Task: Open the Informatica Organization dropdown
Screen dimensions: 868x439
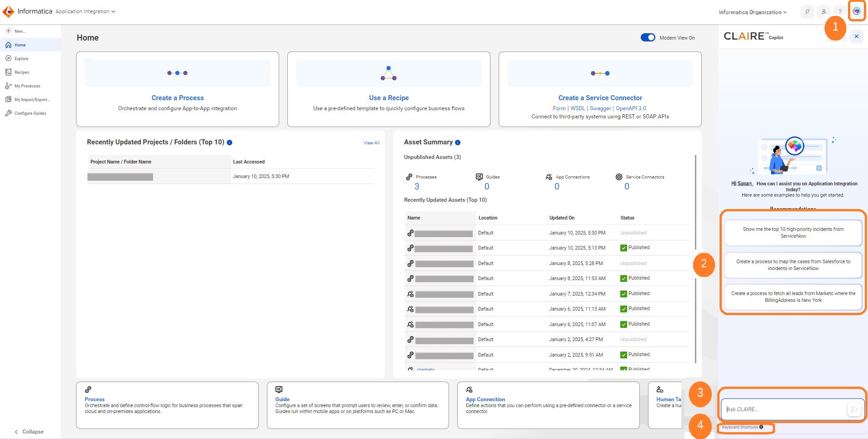Action: (x=752, y=12)
